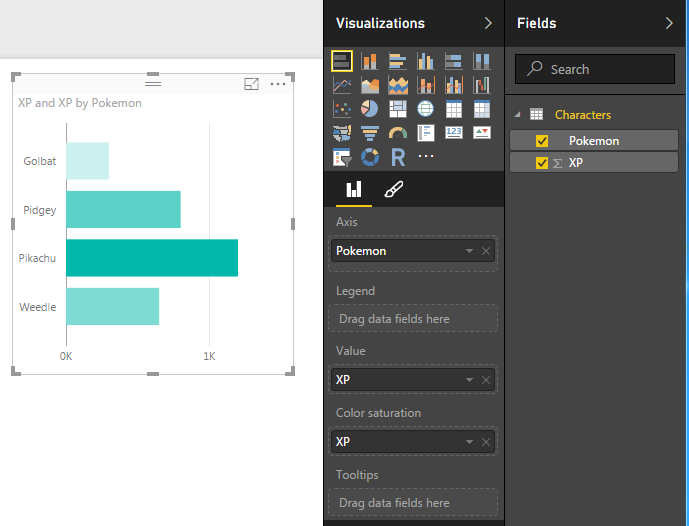Pick the Line and stacked column chart
This screenshot has height=526, width=689.
click(426, 85)
